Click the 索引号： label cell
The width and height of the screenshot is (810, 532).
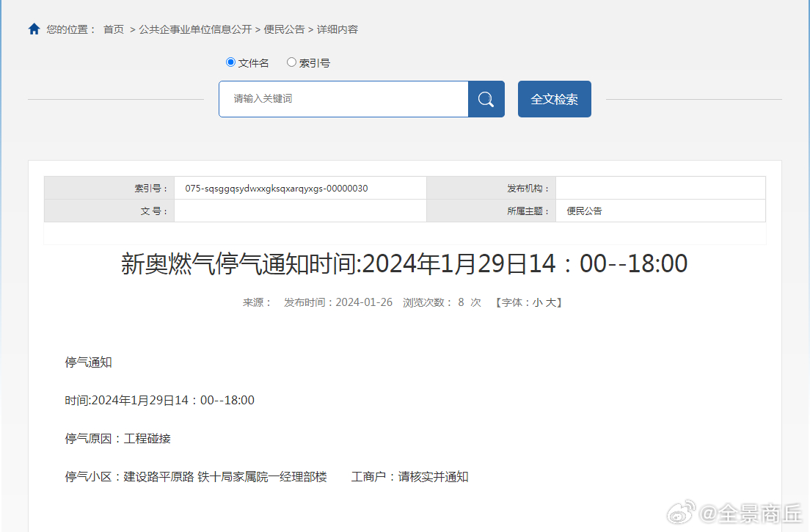[109, 188]
